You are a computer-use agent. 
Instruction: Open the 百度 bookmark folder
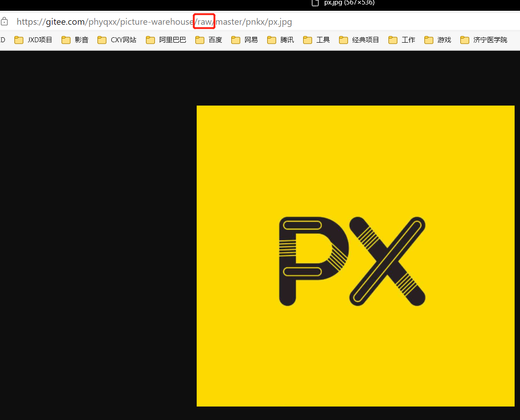pyautogui.click(x=209, y=40)
